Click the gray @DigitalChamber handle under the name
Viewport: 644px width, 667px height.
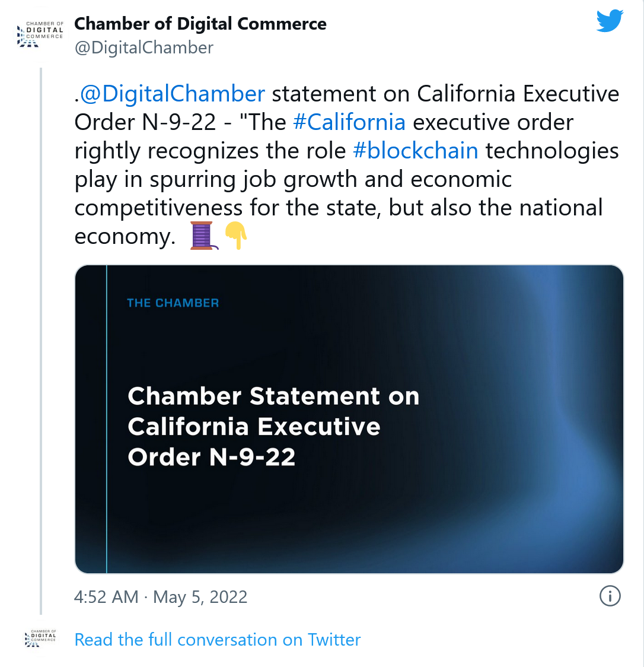pos(144,47)
